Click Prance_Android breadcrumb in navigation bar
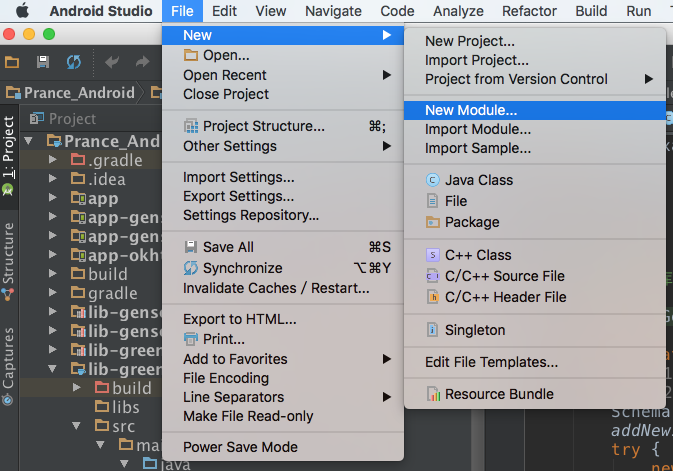673x471 pixels. pyautogui.click(x=78, y=93)
